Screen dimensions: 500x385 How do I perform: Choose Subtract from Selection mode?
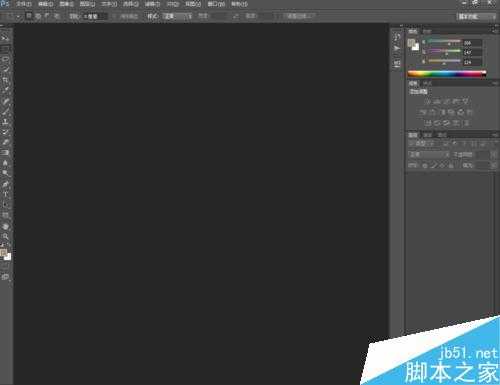(47, 16)
